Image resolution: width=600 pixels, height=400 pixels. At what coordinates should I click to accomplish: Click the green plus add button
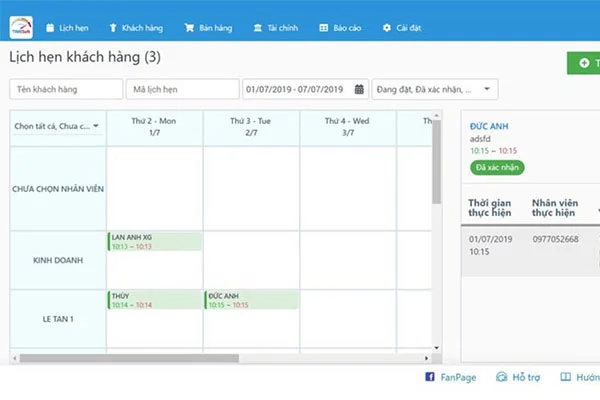tap(582, 64)
